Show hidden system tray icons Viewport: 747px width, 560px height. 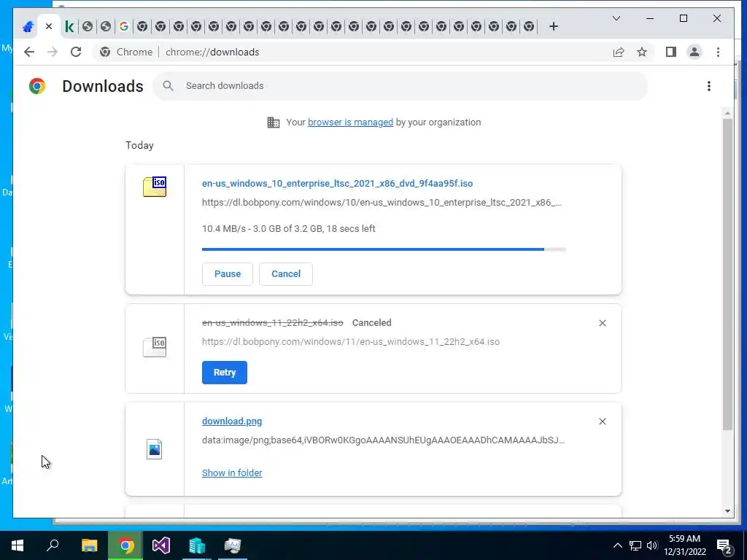(617, 545)
